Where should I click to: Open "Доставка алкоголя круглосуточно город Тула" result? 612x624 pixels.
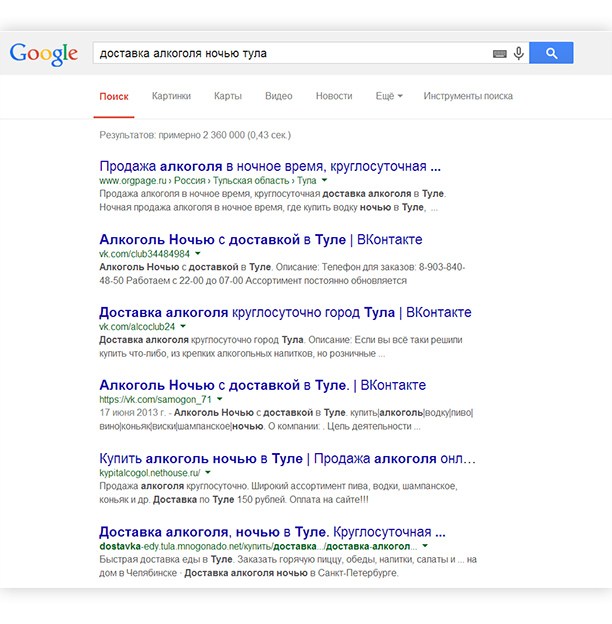pyautogui.click(x=285, y=312)
